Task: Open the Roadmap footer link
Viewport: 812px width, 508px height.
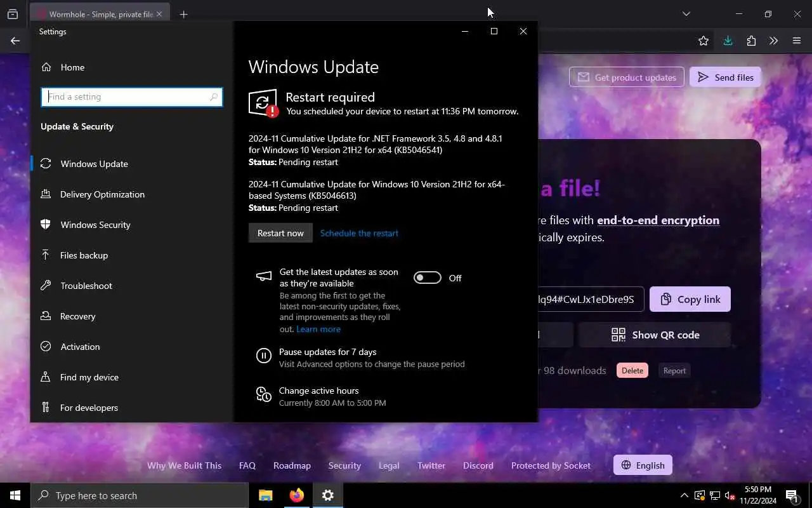Action: pos(292,465)
